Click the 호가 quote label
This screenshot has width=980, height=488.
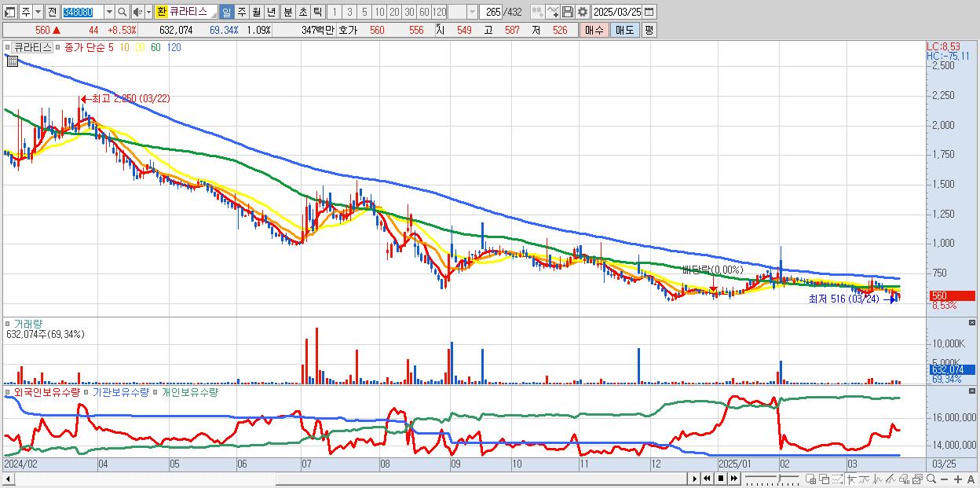click(x=348, y=30)
